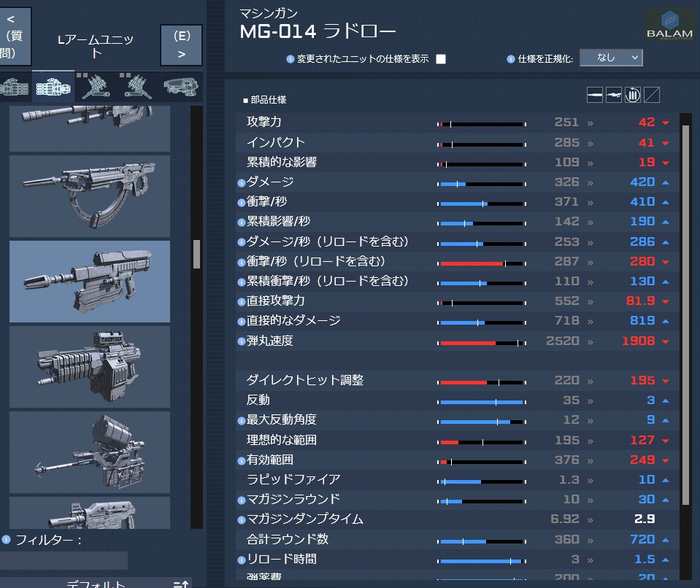The image size is (700, 588).
Task: Select the gatling gun weapon thumbnail
Action: pos(90,367)
